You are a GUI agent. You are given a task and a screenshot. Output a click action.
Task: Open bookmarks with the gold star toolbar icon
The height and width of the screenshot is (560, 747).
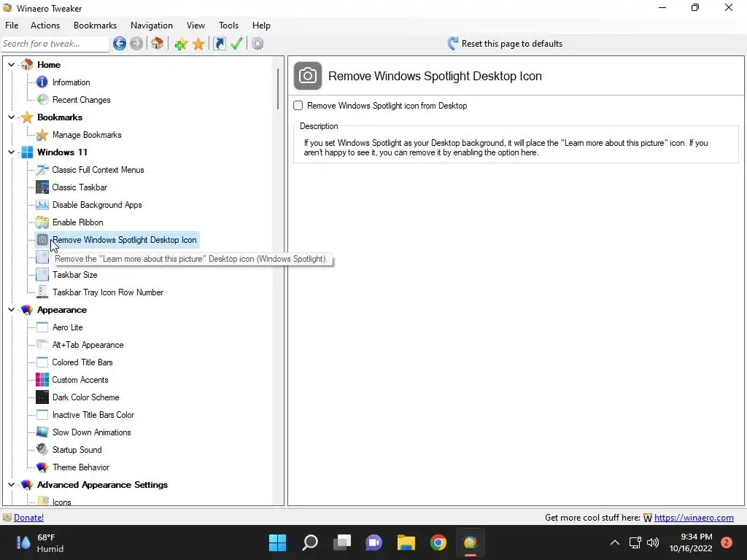click(x=198, y=44)
